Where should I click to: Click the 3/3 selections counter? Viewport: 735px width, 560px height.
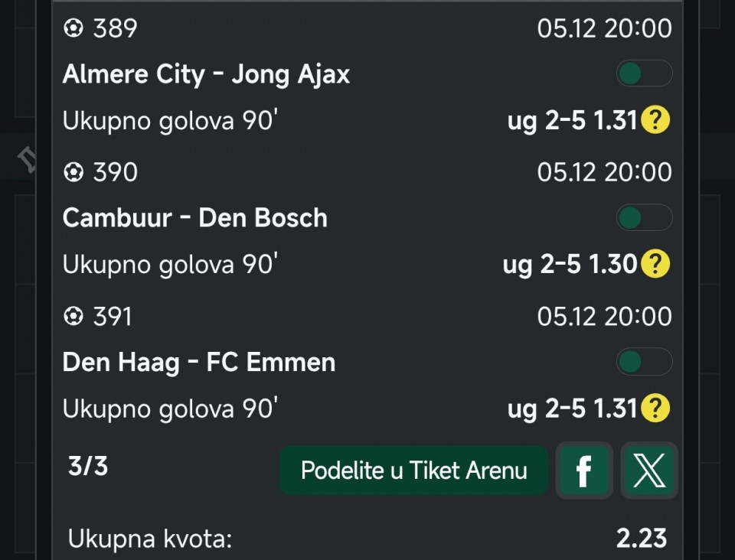pos(87,467)
